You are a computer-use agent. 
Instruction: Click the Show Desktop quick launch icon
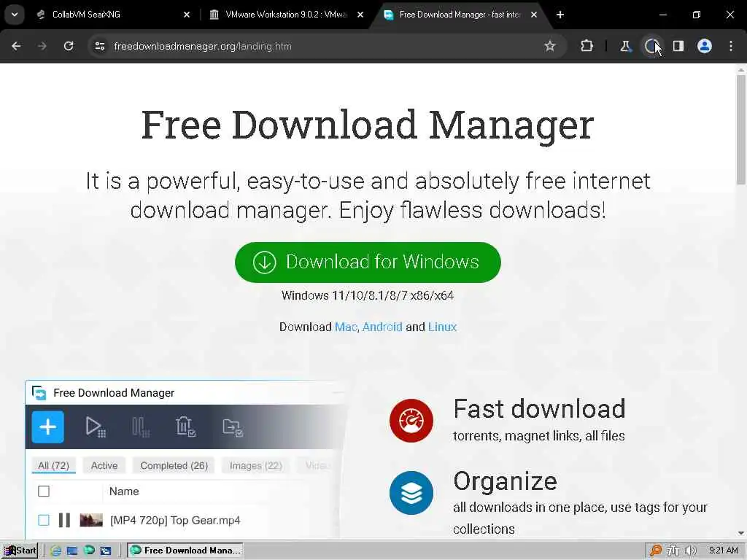coord(72,551)
